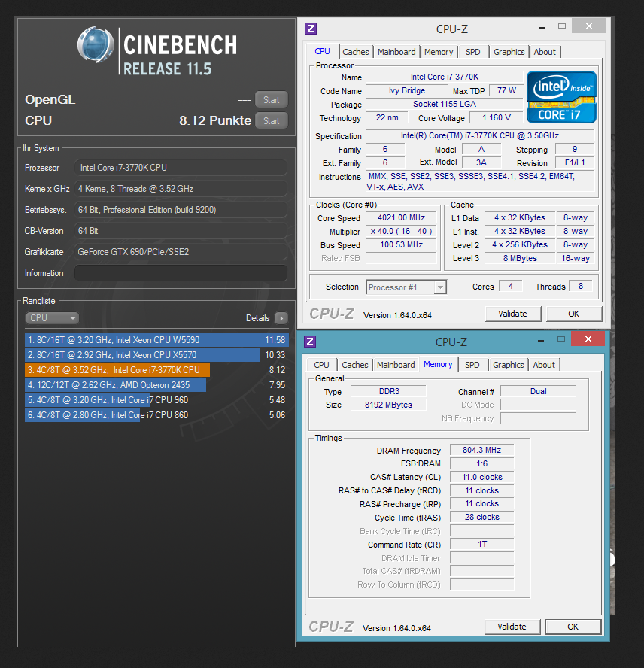This screenshot has height=668, width=644.
Task: Select highlighted ranking row Intel Core i7-3770K CPU
Action: pos(156,370)
